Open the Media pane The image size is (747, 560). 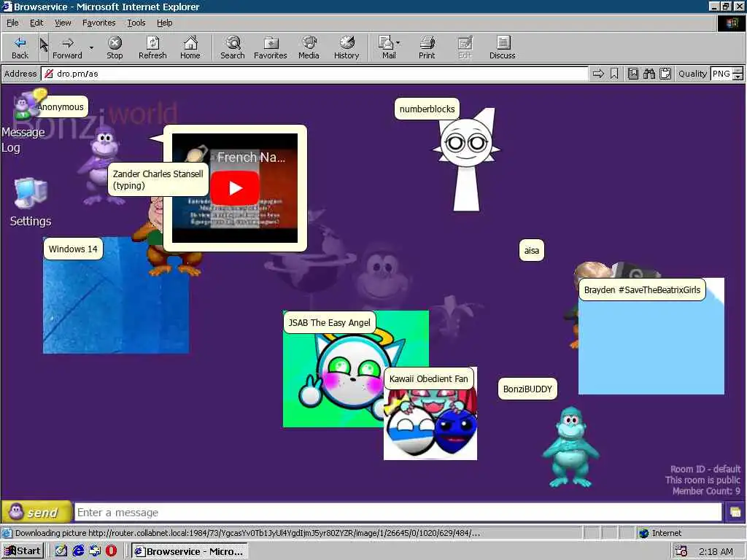(309, 47)
